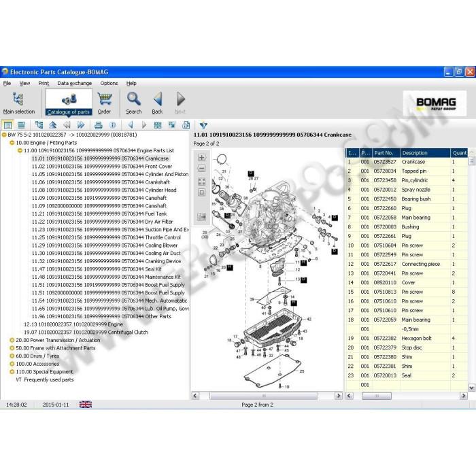This screenshot has width=476, height=476.
Task: Open the Order shopping cart
Action: pos(105,103)
